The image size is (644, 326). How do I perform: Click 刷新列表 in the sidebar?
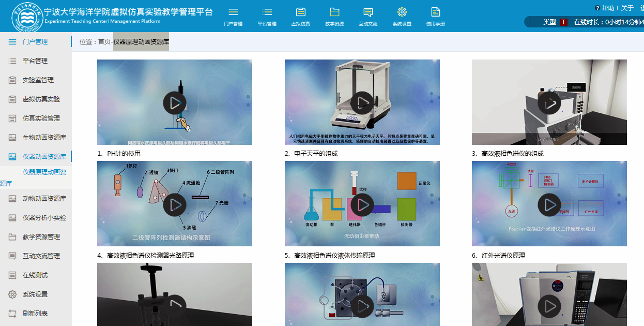(x=35, y=314)
